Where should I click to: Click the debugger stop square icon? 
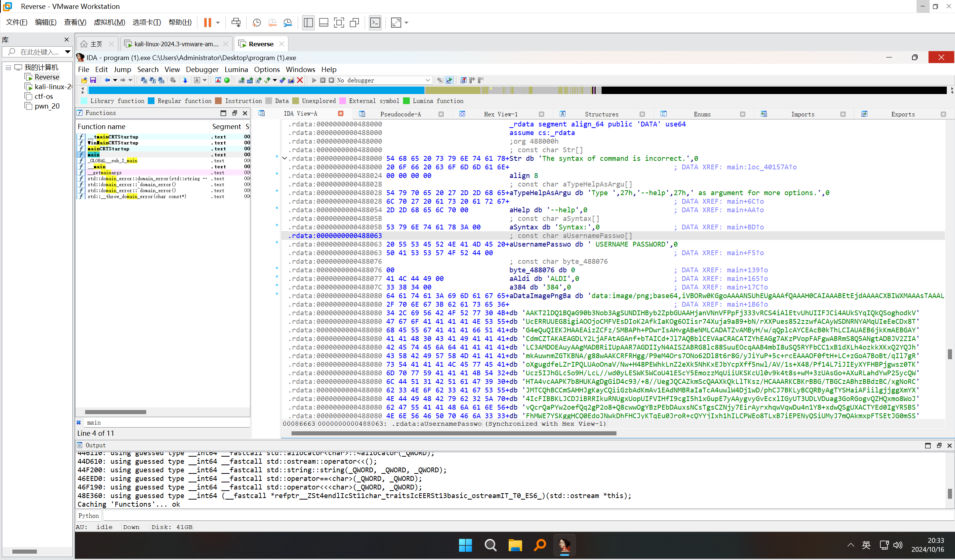click(332, 80)
